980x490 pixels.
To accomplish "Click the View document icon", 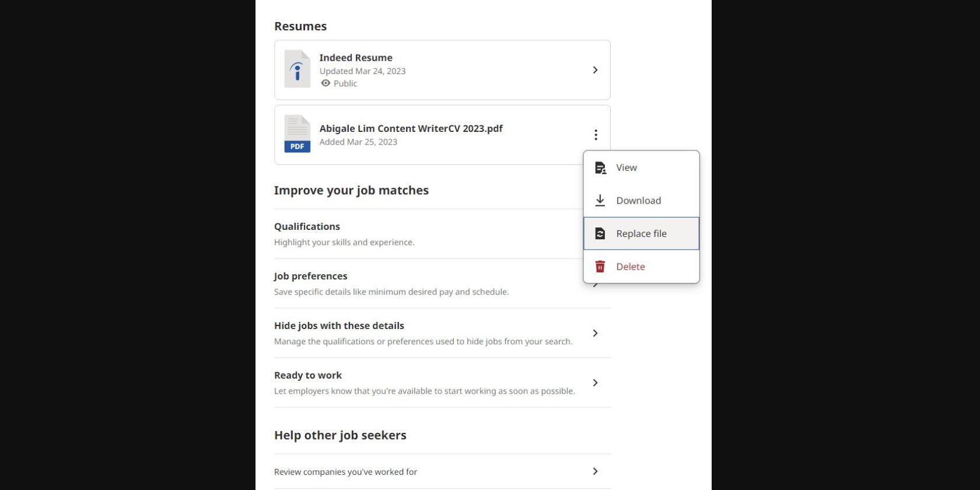I will click(x=600, y=168).
